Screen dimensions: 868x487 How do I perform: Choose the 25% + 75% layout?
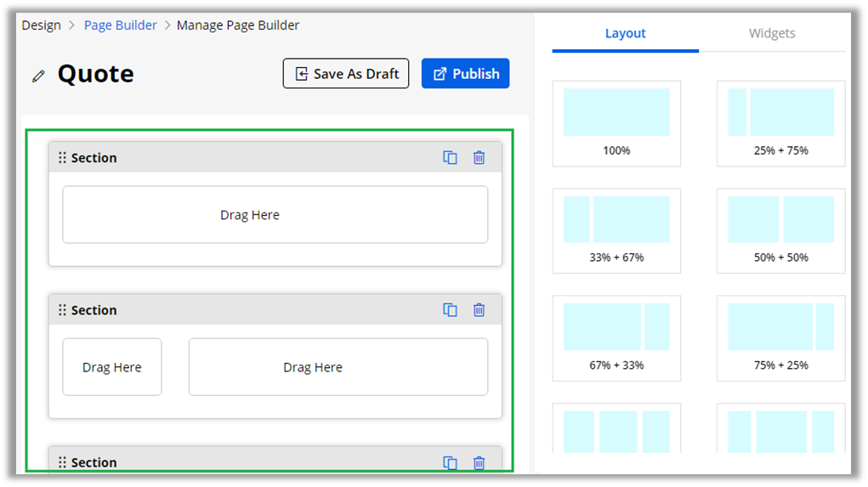(780, 122)
